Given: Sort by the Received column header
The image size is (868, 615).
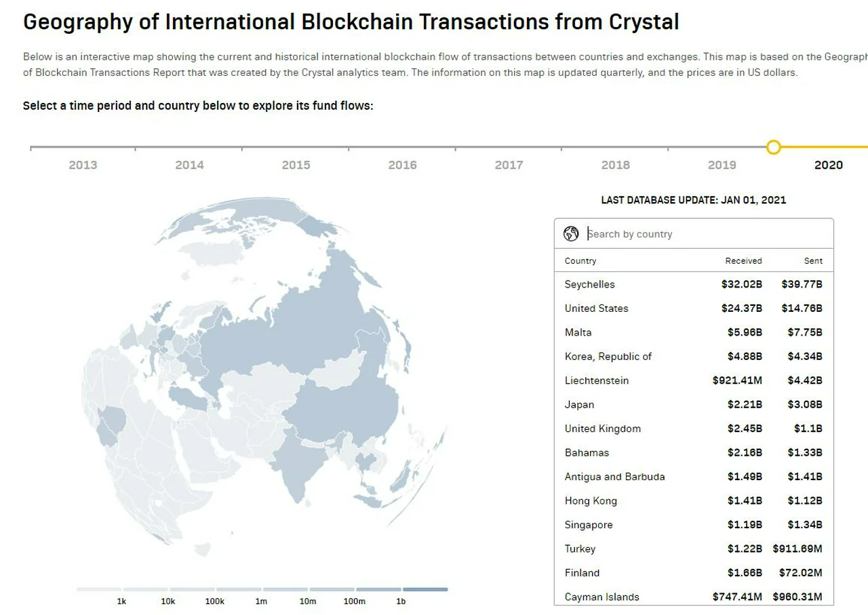Looking at the screenshot, I should pyautogui.click(x=743, y=261).
